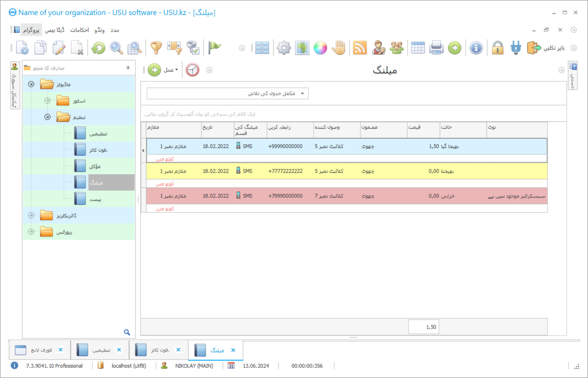Open the ڈیٹا بیس menu
The height and width of the screenshot is (378, 588).
coord(55,30)
